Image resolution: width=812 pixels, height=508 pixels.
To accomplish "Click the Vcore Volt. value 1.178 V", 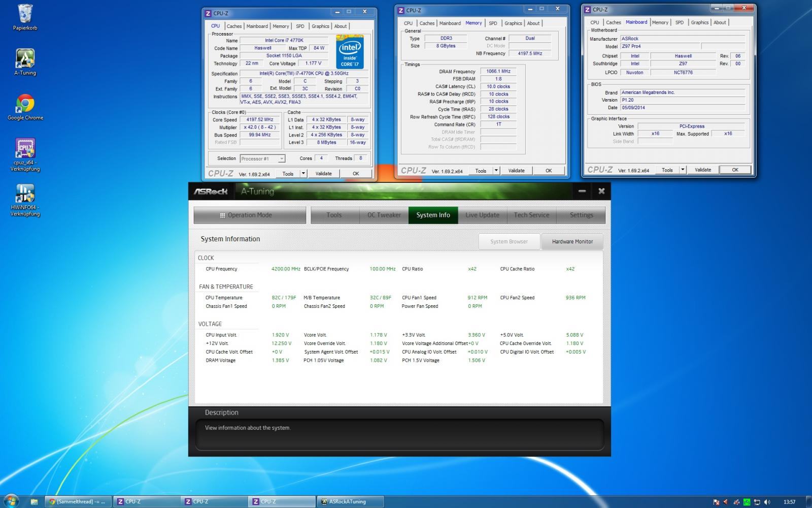I will point(378,335).
